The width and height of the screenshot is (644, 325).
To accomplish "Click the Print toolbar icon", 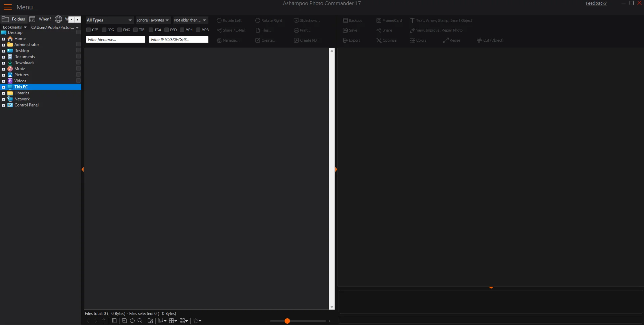I will click(x=303, y=30).
